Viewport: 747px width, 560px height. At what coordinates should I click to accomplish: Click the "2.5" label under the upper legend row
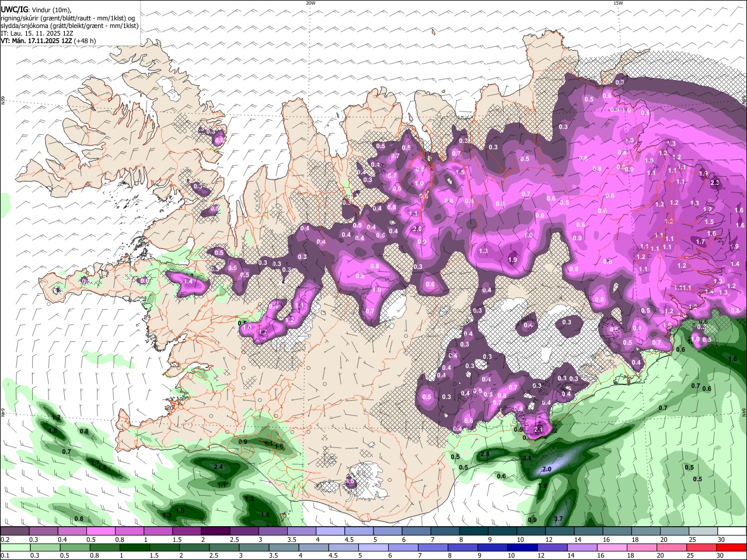tap(234, 540)
